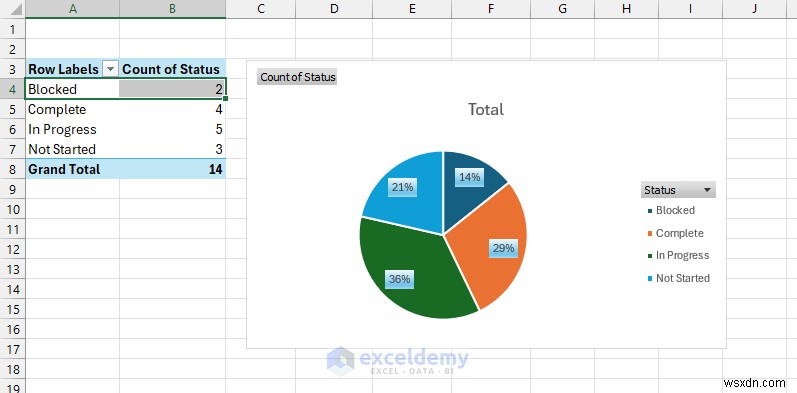Select column G header

pyautogui.click(x=562, y=9)
